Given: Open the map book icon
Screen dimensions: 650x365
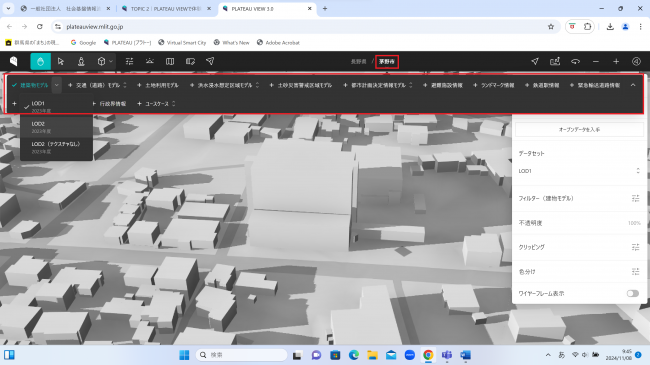Looking at the screenshot, I should tap(170, 61).
